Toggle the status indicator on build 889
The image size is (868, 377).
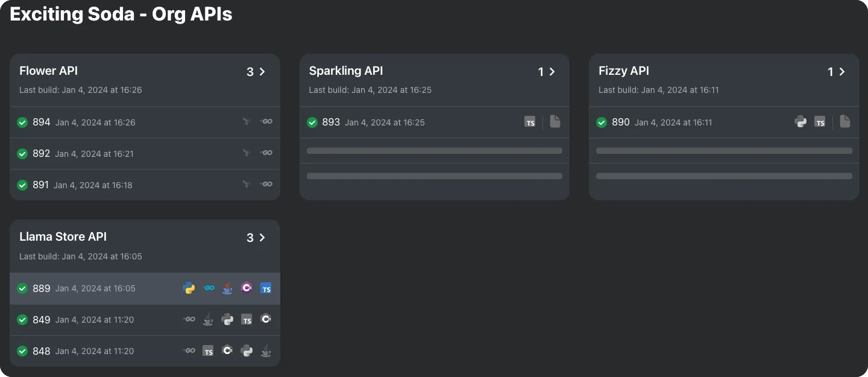point(22,288)
